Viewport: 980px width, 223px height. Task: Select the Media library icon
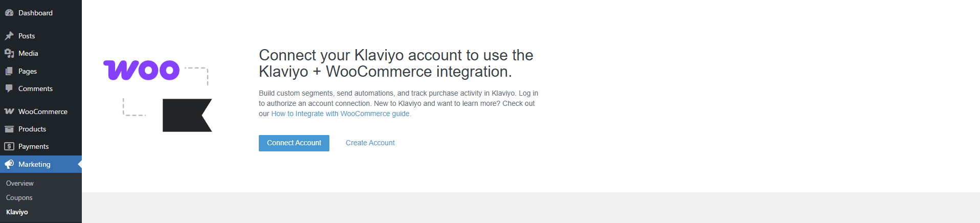9,53
